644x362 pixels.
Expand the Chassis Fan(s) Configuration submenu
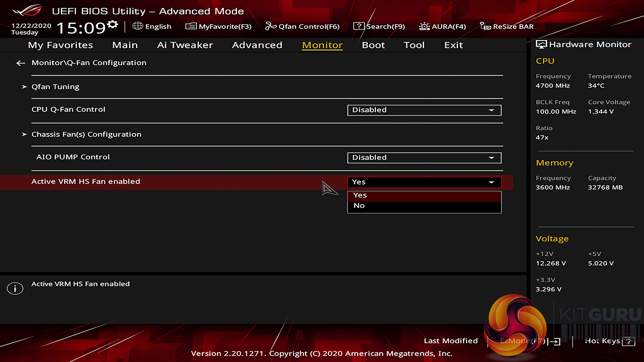pos(86,134)
